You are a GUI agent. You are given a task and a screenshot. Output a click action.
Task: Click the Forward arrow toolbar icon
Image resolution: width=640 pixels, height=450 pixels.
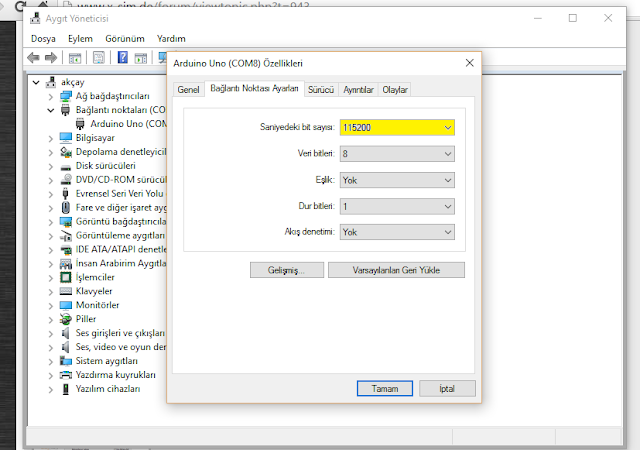(x=51, y=58)
